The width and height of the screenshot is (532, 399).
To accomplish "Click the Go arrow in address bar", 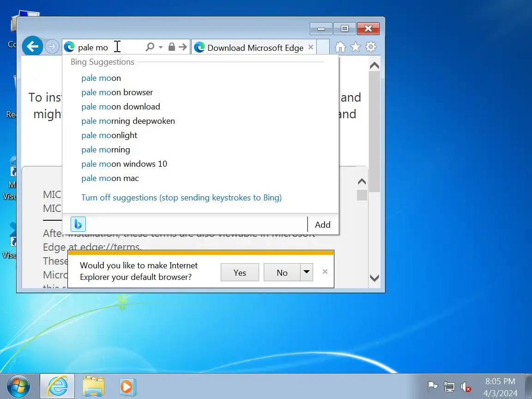I will [x=183, y=47].
